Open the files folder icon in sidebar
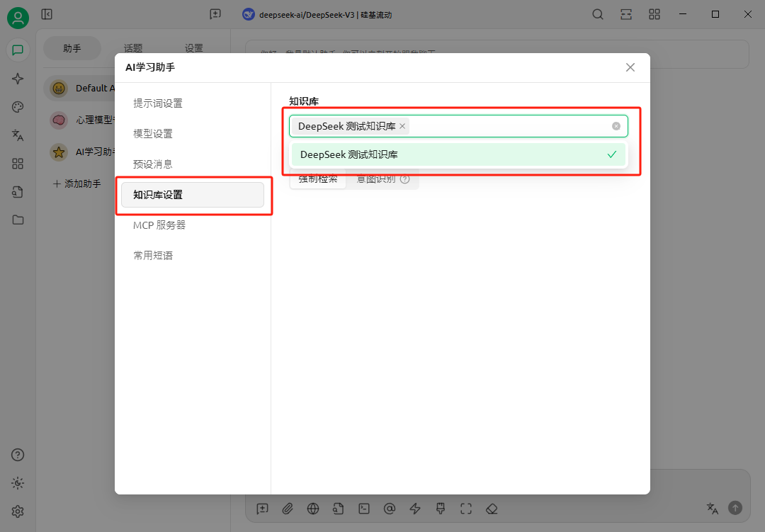This screenshot has height=532, width=765. 18,220
